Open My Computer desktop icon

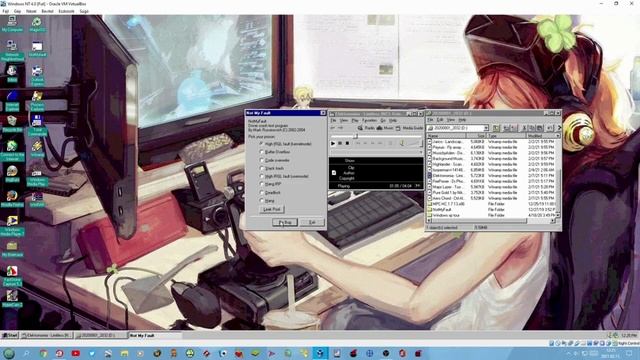click(x=12, y=24)
